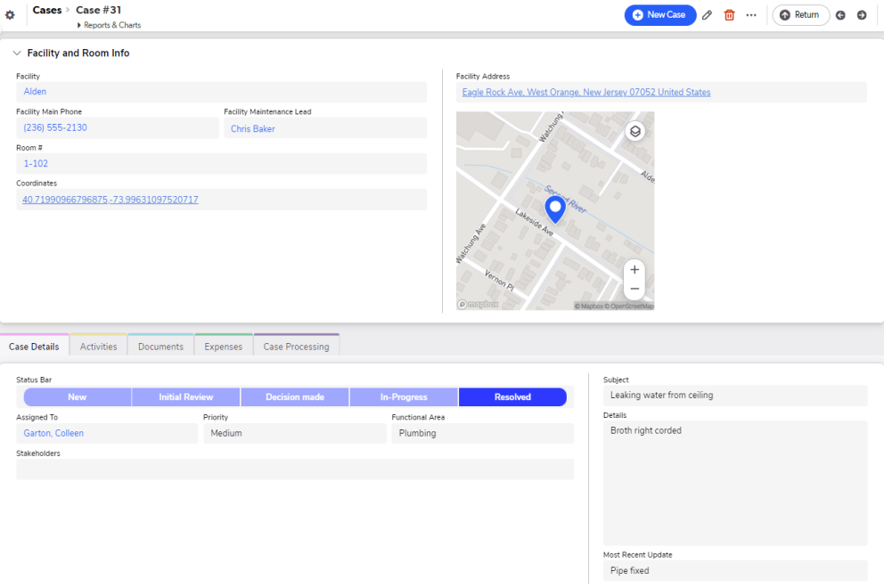This screenshot has width=884, height=588.
Task: Zoom out on the facility map
Action: tap(634, 288)
